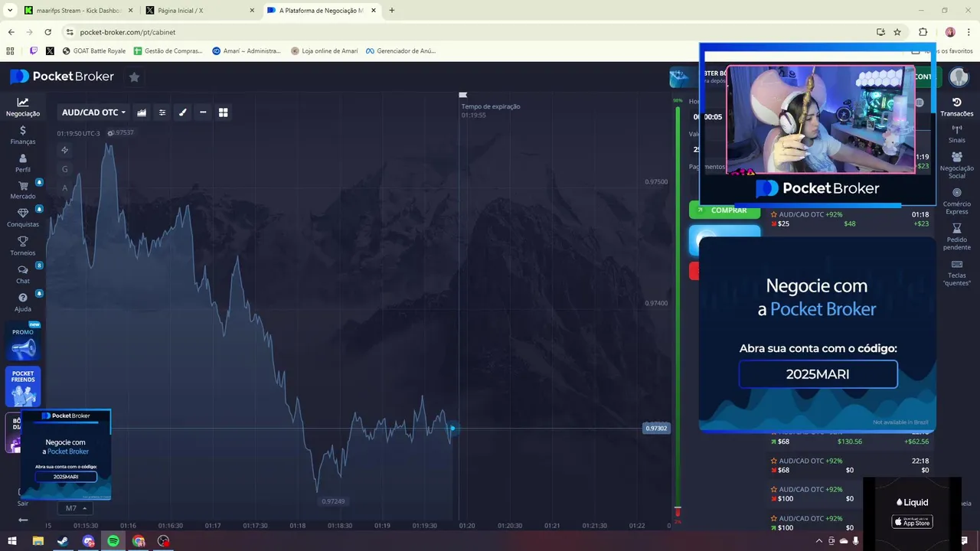The image size is (980, 551).
Task: Open the browser tab search dropdown
Action: tap(10, 11)
